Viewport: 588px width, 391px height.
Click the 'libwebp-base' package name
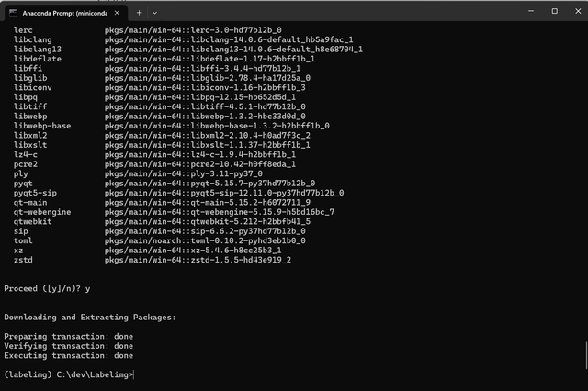pos(42,126)
